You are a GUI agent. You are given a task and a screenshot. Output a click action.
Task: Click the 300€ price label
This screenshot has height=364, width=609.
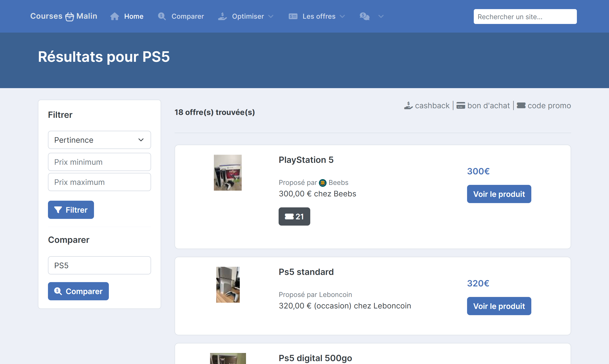tap(478, 171)
